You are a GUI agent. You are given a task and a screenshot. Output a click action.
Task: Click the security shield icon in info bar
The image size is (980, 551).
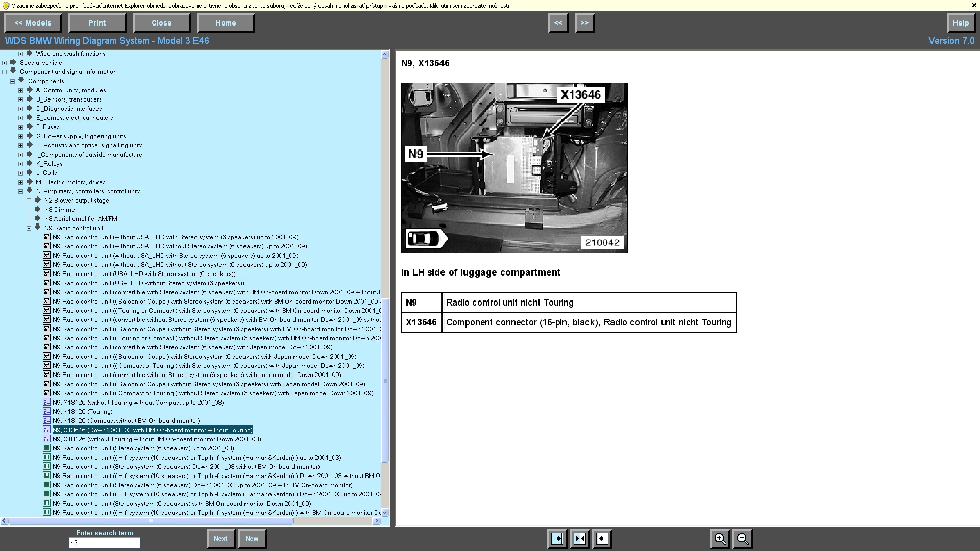pos(6,6)
